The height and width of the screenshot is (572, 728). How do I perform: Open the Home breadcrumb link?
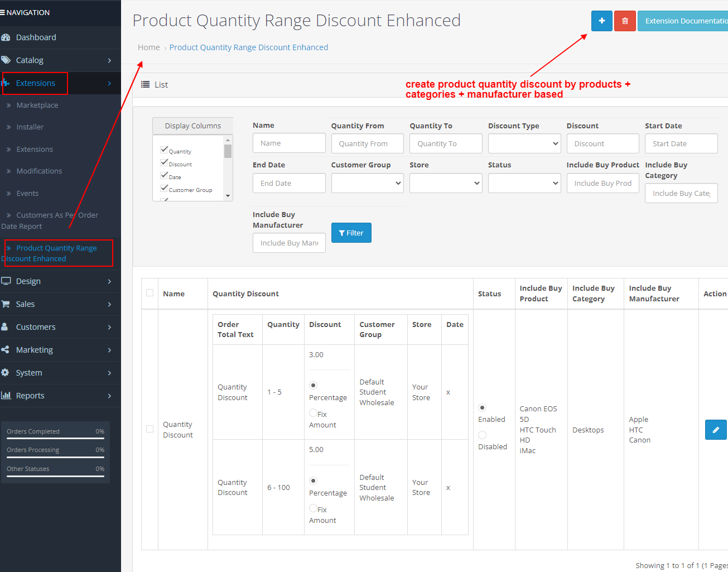click(x=148, y=47)
